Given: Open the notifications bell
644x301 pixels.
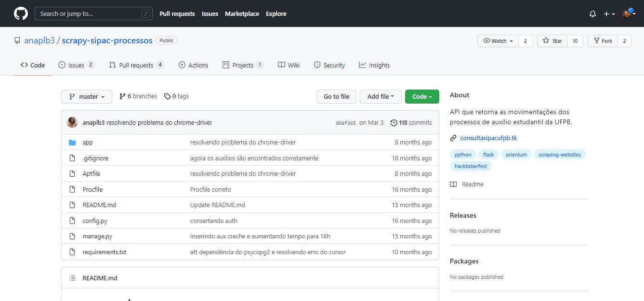Looking at the screenshot, I should (592, 14).
